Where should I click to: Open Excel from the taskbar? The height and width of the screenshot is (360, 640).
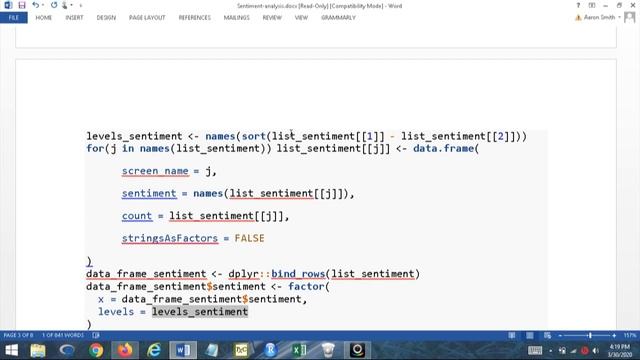(299, 350)
